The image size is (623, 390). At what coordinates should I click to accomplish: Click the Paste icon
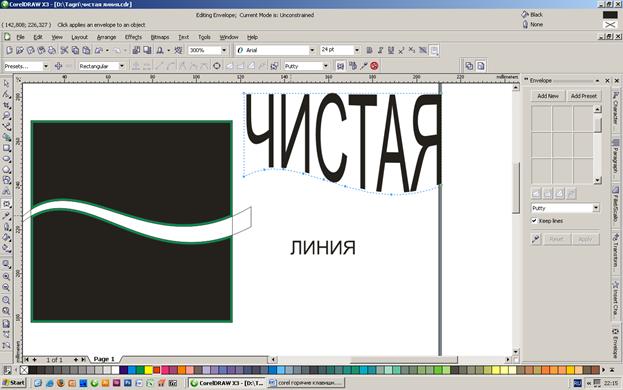[86, 50]
